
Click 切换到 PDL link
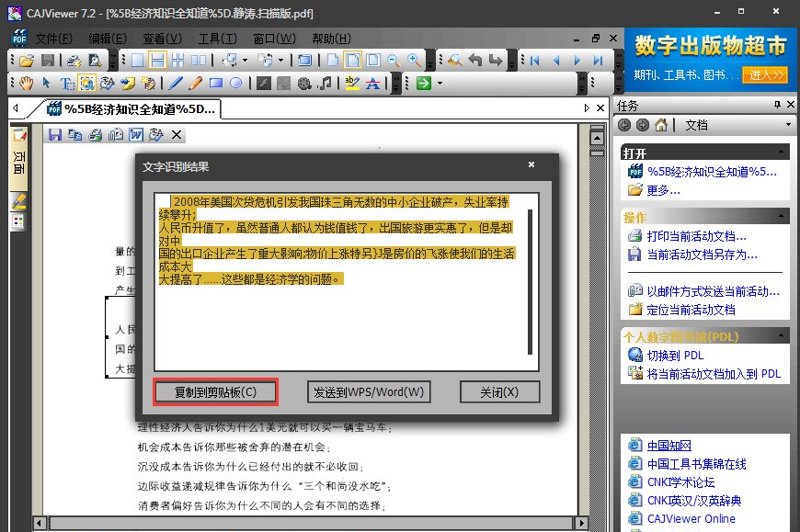pos(675,356)
